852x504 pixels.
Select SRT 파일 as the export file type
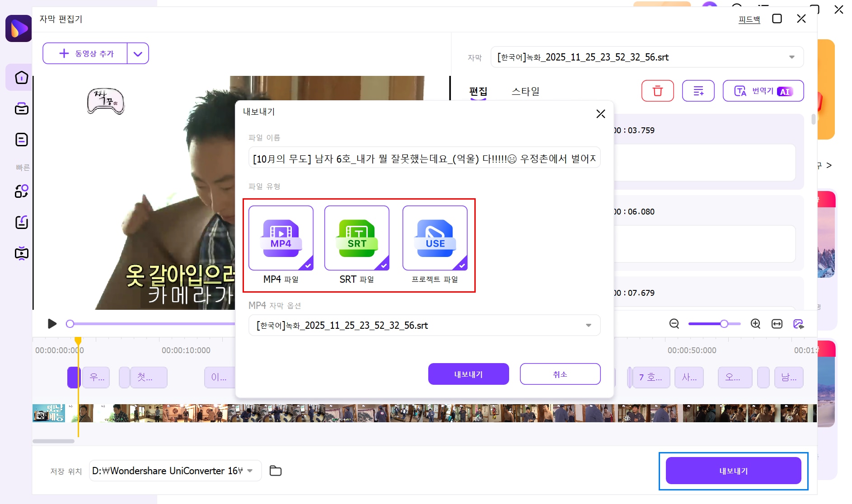tap(356, 238)
